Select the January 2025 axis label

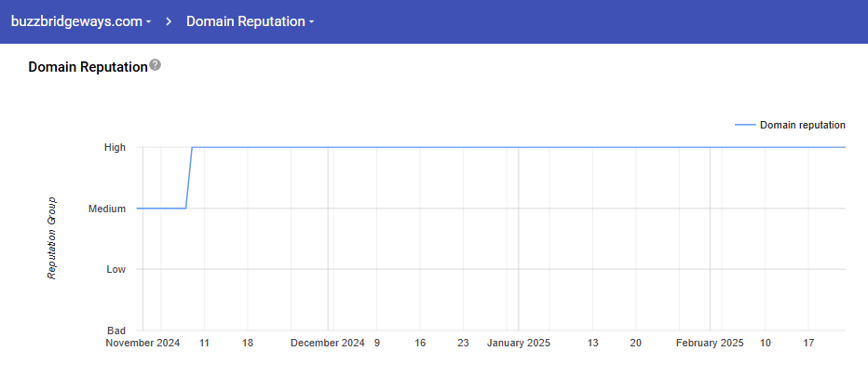point(519,344)
